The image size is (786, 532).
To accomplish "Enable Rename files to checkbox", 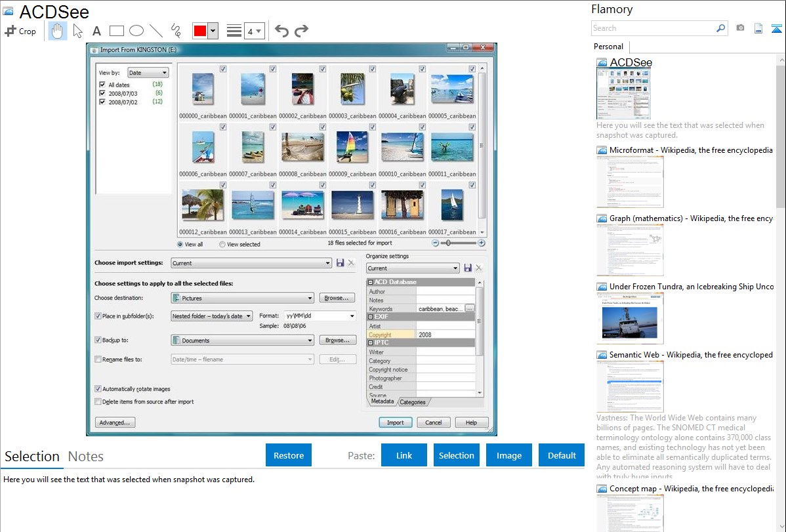I will (98, 359).
